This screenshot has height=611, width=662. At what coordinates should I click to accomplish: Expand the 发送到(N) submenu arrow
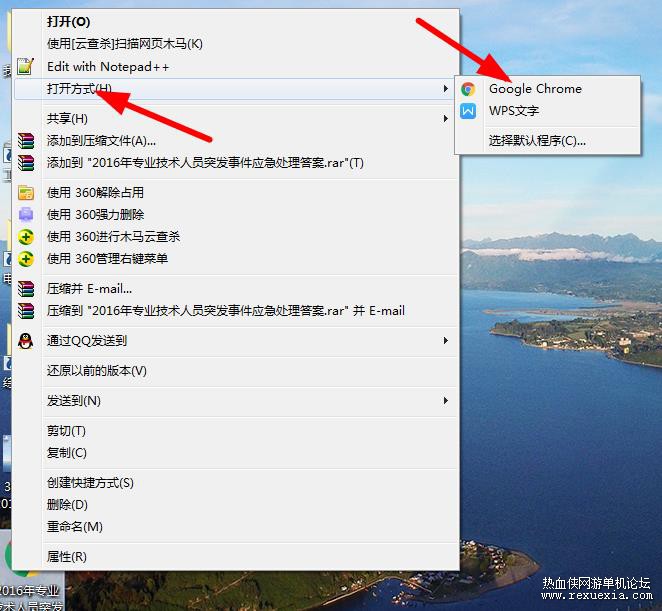445,400
